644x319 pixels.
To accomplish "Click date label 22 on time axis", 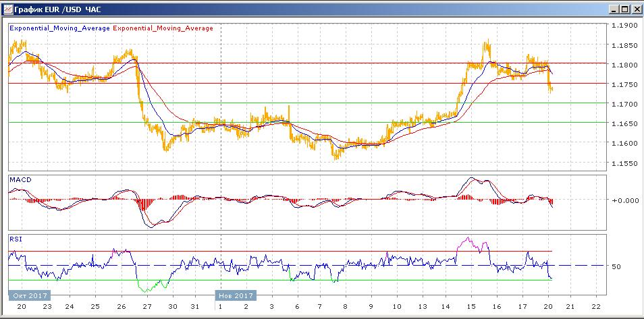I will (595, 307).
